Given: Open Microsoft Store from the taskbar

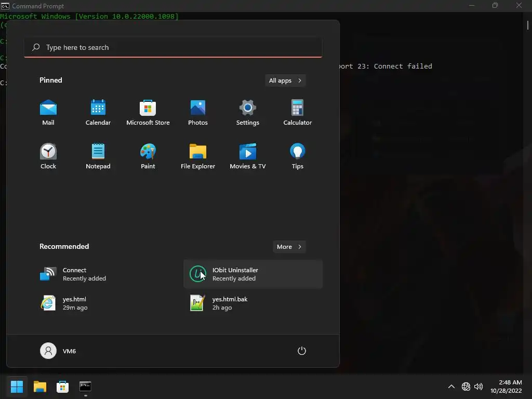Looking at the screenshot, I should pos(62,387).
